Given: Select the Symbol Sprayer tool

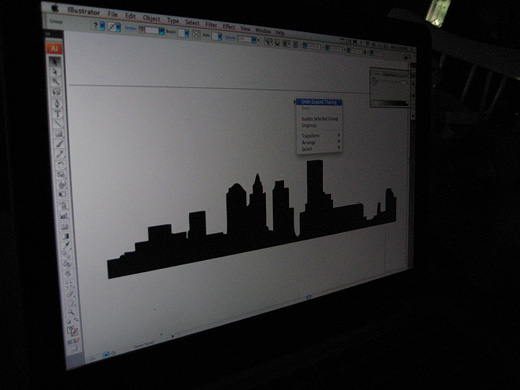Looking at the screenshot, I should click(x=64, y=206).
